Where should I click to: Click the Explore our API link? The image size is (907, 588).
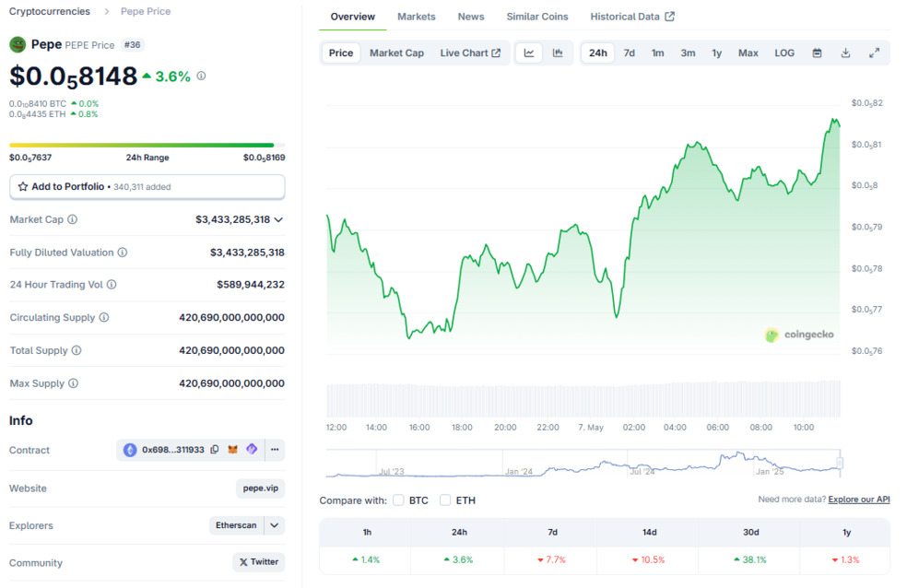859,500
